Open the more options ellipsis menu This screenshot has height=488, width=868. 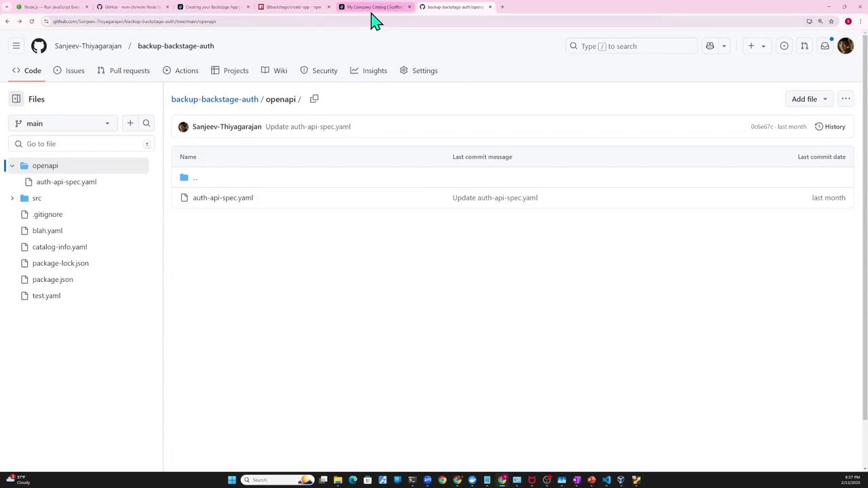(x=846, y=99)
